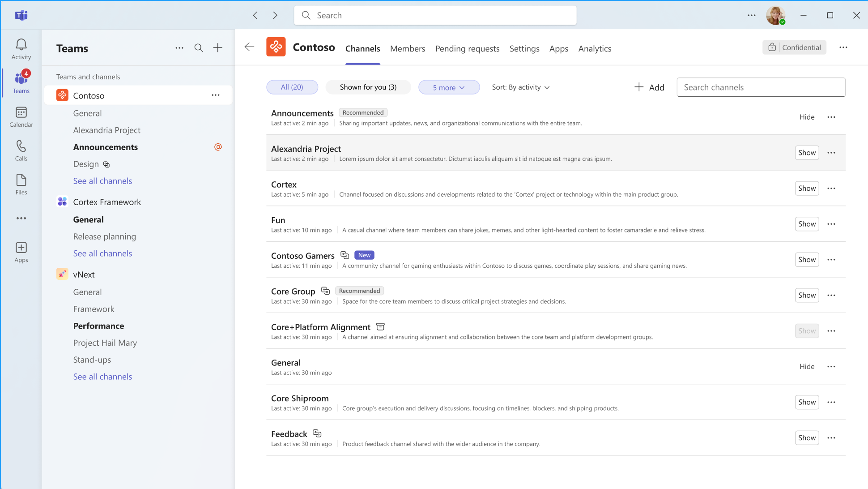Toggle Show for Core Shiproom channel
868x489 pixels.
(x=807, y=401)
